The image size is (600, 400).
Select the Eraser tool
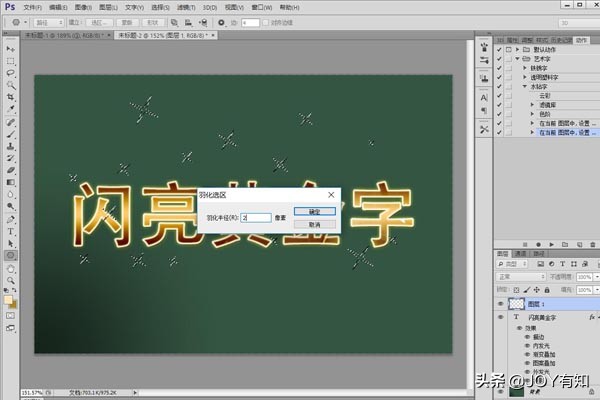[10, 170]
